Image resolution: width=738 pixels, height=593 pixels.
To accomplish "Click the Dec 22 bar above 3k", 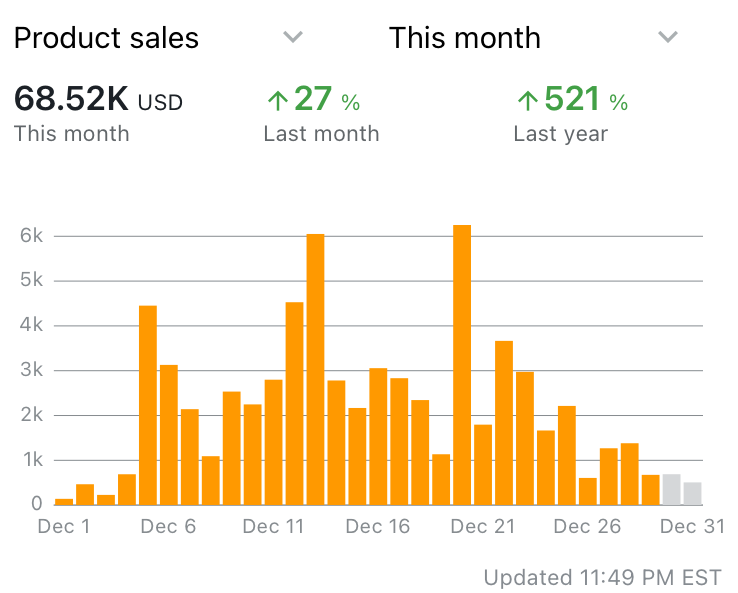I will (x=504, y=422).
